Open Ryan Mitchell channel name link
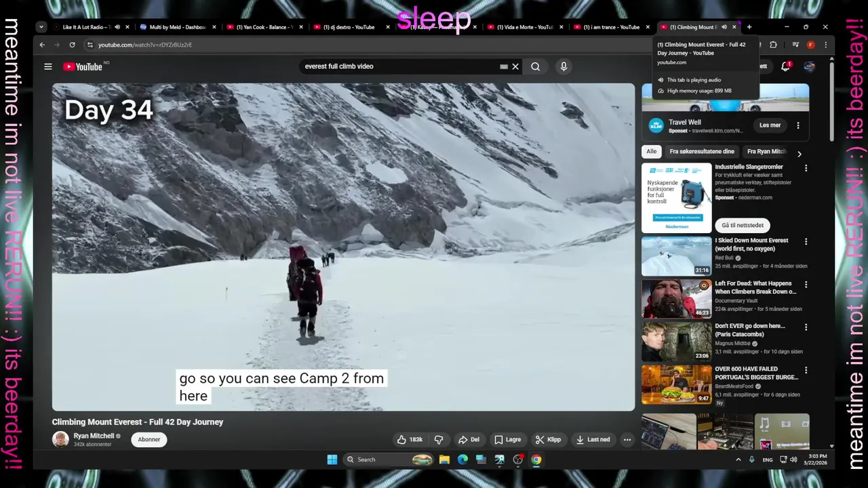Image resolution: width=868 pixels, height=488 pixels. 94,436
